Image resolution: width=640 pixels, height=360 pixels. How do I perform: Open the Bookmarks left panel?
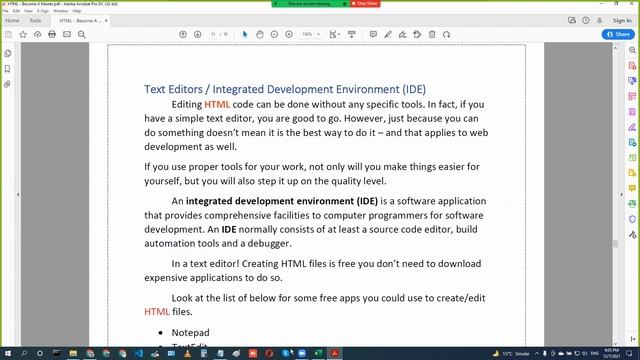(7, 69)
